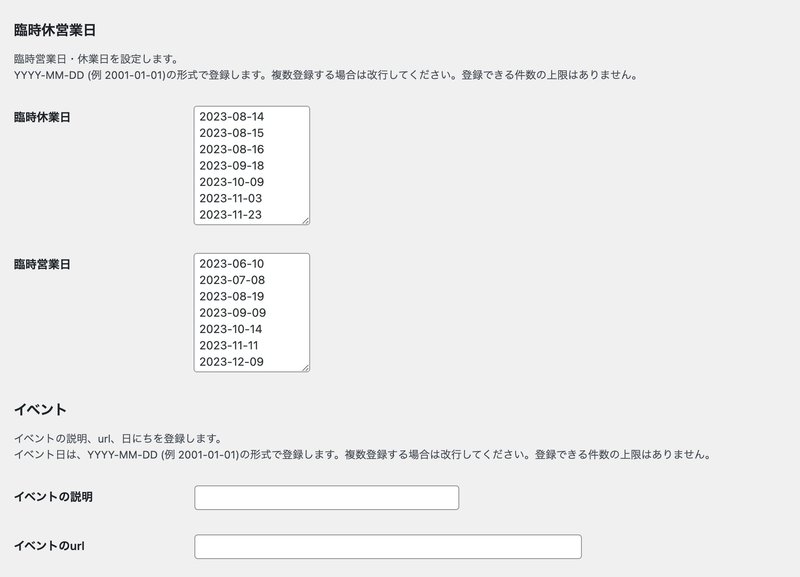Click the date 2023-10-14
This screenshot has width=800, height=577.
(x=231, y=329)
